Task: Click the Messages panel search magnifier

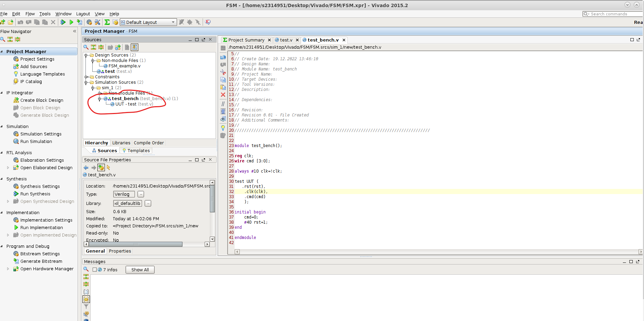Action: tap(86, 269)
